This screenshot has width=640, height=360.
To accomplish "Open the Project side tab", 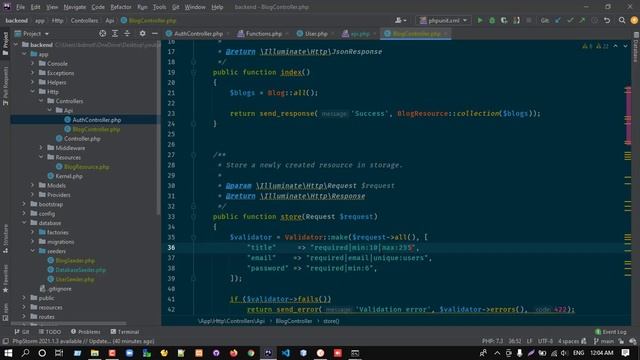I will tap(5, 43).
